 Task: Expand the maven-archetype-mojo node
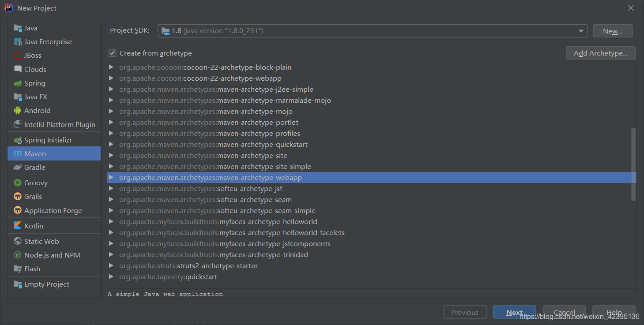(x=111, y=112)
